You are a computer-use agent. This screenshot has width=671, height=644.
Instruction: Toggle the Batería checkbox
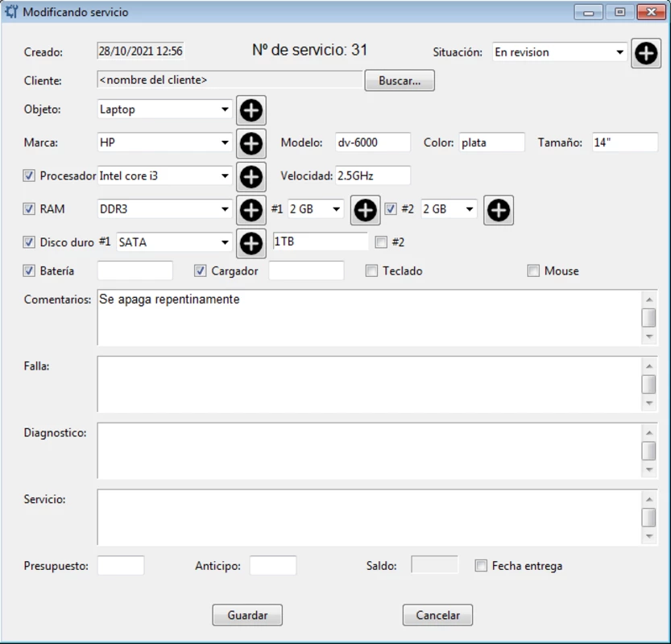[x=29, y=271]
